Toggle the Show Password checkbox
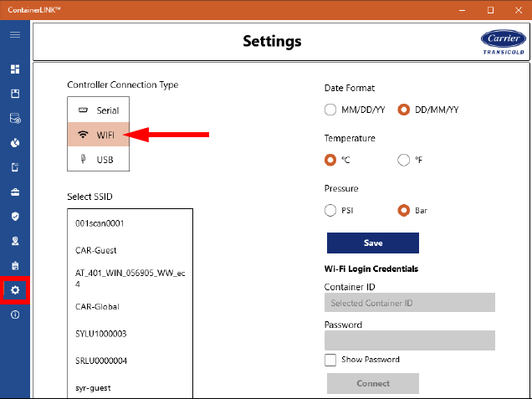Viewport: 532px width, 399px height. [x=330, y=360]
